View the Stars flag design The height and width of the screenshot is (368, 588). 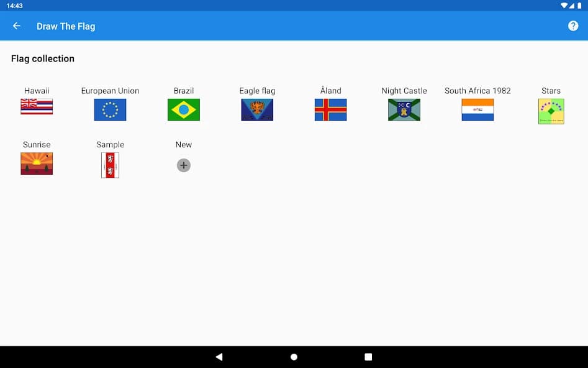[551, 109]
